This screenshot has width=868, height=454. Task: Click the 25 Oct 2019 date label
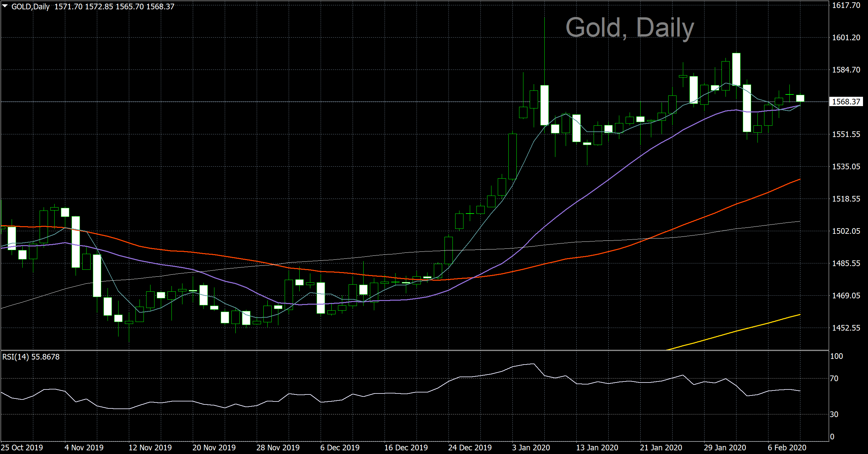point(22,448)
